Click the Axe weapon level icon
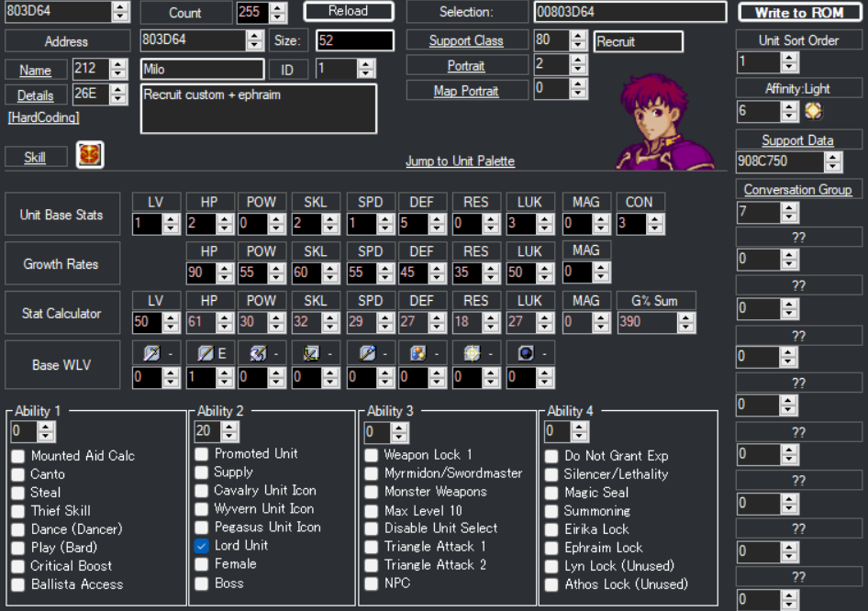The height and width of the screenshot is (611, 868). click(x=257, y=352)
